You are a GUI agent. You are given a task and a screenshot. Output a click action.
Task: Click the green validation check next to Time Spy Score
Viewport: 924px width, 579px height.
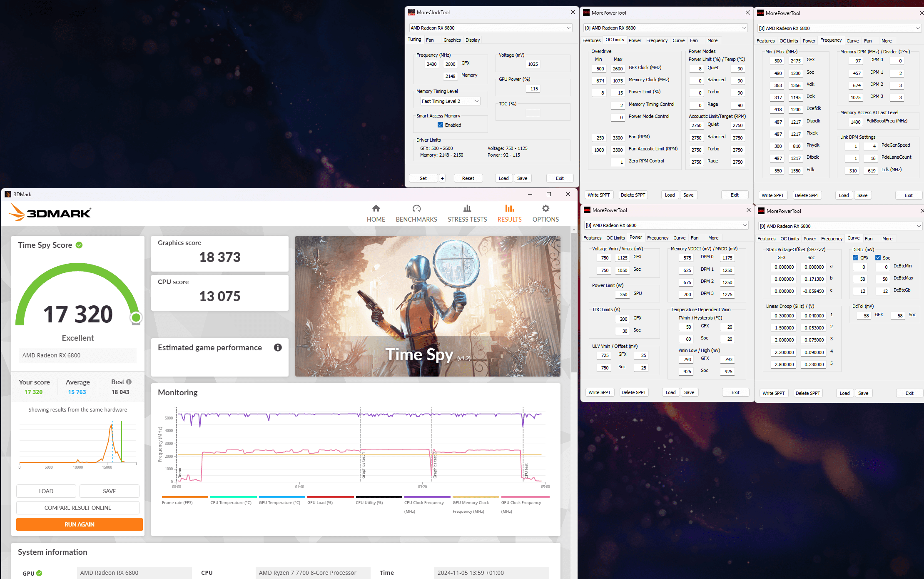point(79,245)
